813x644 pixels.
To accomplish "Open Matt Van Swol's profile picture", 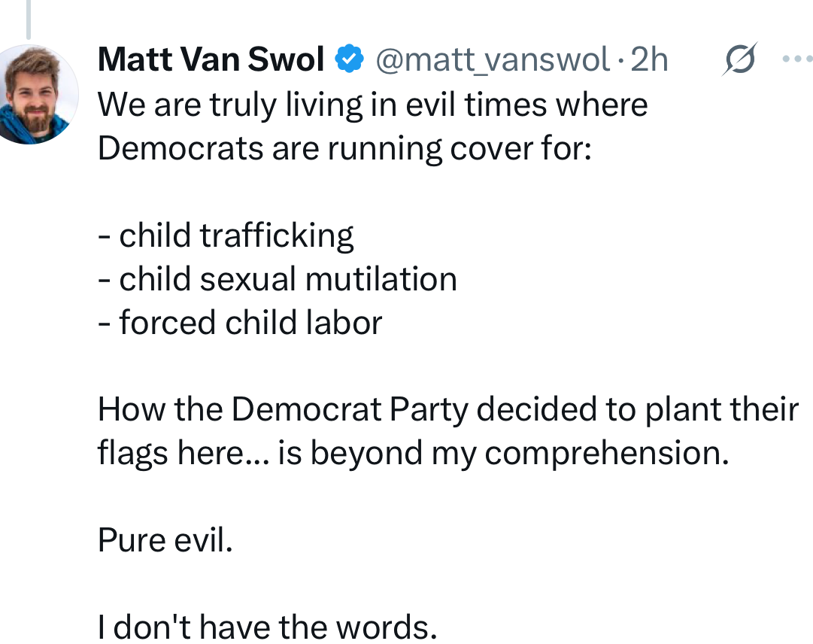I will tap(38, 94).
